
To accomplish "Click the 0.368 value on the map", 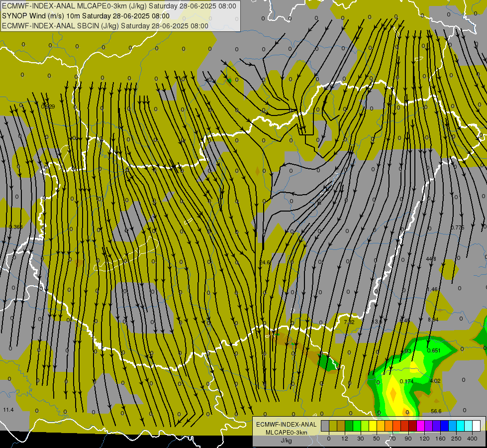I will 16,227.
